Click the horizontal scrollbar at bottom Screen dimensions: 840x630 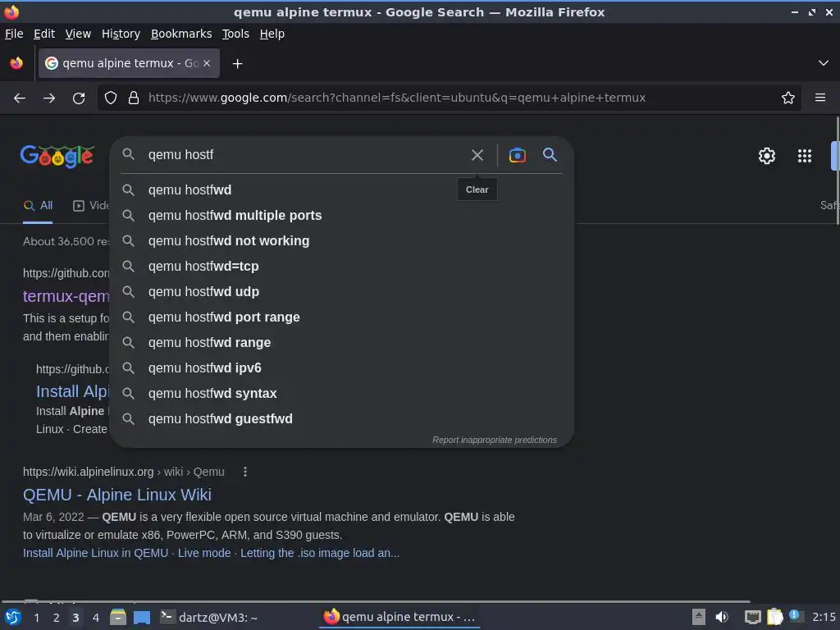click(x=375, y=601)
